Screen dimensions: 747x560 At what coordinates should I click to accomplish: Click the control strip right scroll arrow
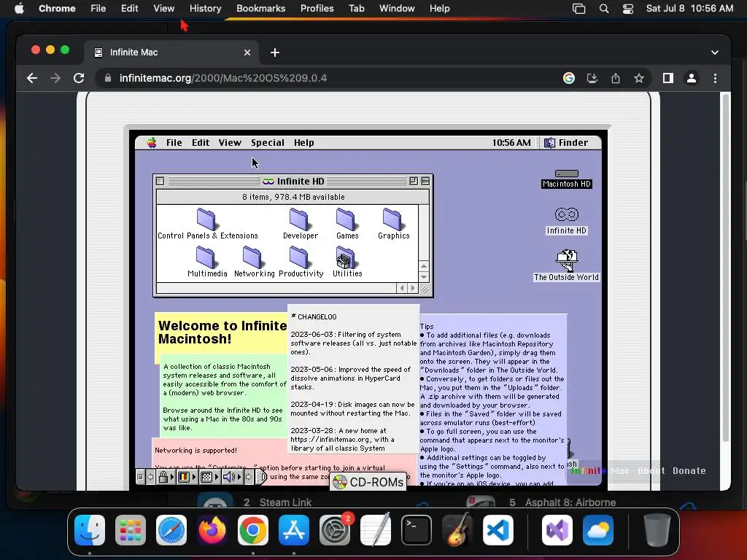coord(249,476)
